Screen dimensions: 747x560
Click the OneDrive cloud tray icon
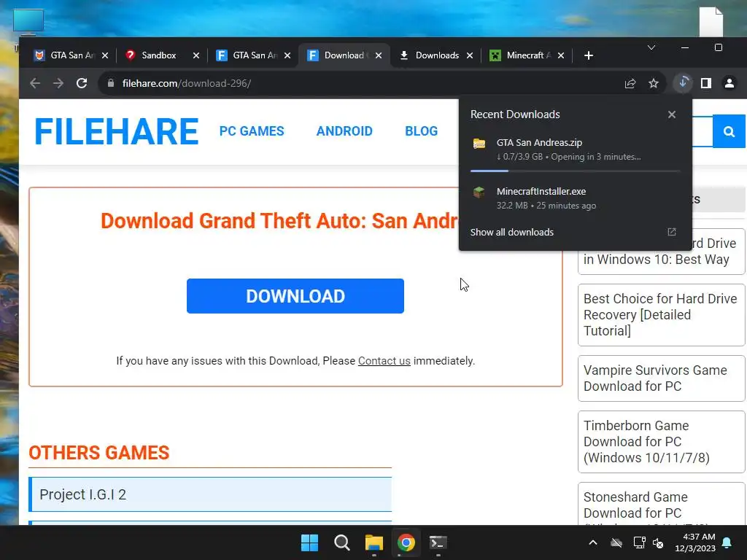616,542
